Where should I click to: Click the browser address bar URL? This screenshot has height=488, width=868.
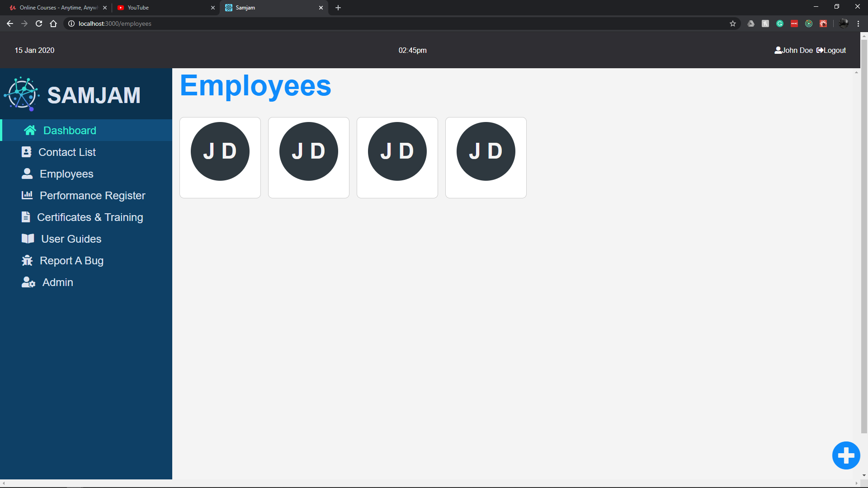tap(115, 23)
